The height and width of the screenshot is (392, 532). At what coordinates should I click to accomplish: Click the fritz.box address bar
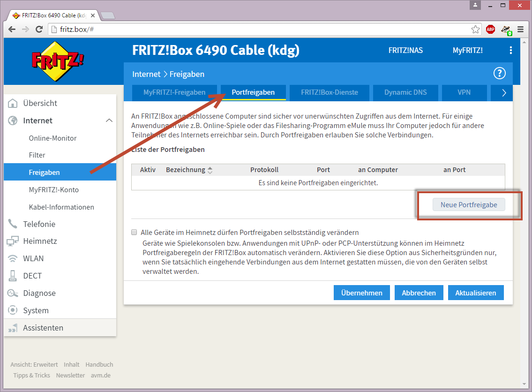pyautogui.click(x=265, y=30)
